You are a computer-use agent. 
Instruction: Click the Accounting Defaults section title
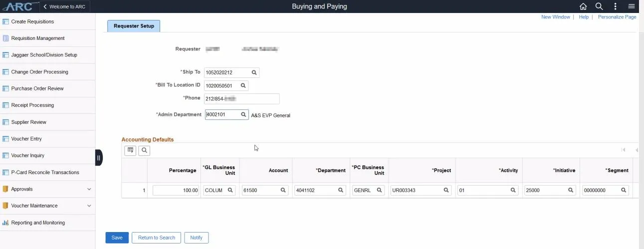click(x=148, y=140)
